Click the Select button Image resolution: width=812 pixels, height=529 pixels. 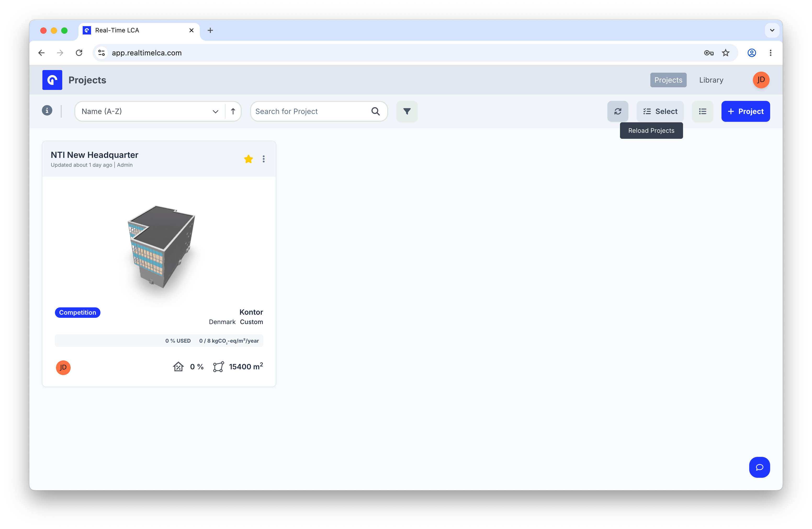click(660, 111)
